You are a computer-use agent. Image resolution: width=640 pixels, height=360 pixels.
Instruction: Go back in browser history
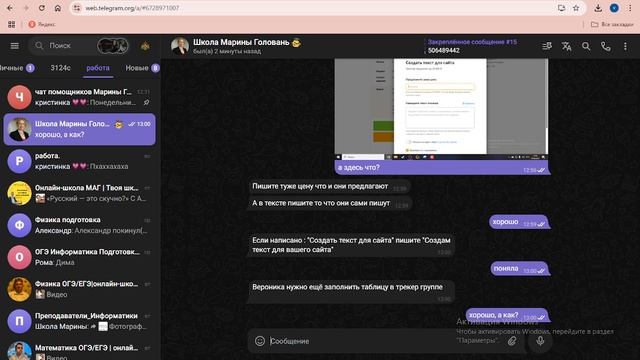click(10, 8)
